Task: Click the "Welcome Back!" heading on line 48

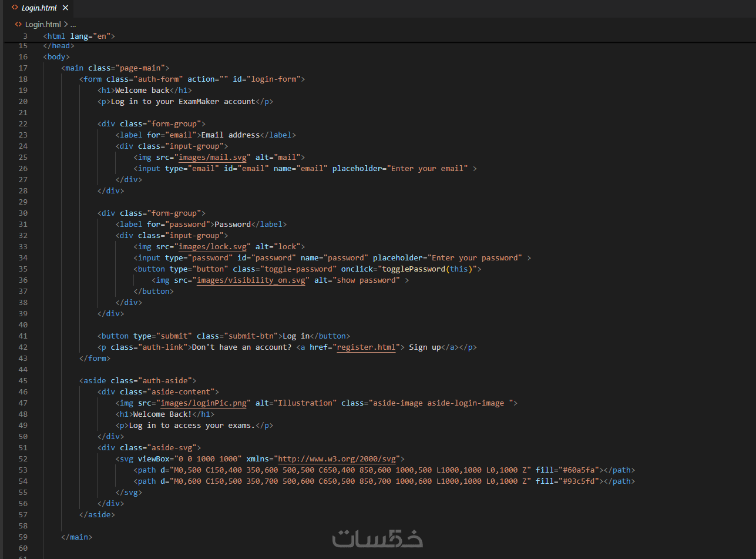Action: tap(163, 414)
